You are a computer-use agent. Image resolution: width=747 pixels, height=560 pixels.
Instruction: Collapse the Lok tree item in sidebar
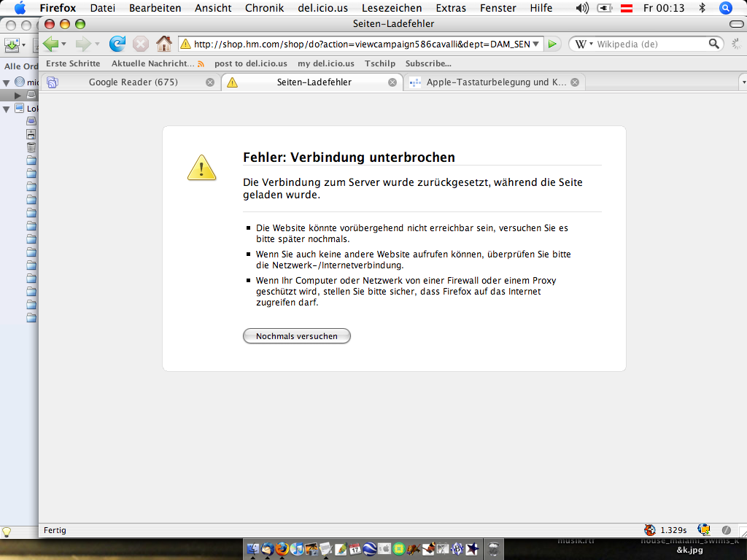click(7, 109)
